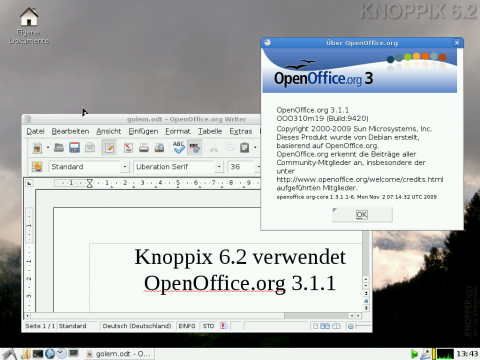Image resolution: width=480 pixels, height=360 pixels.
Task: Click the Navigation target button
Action: point(366,301)
